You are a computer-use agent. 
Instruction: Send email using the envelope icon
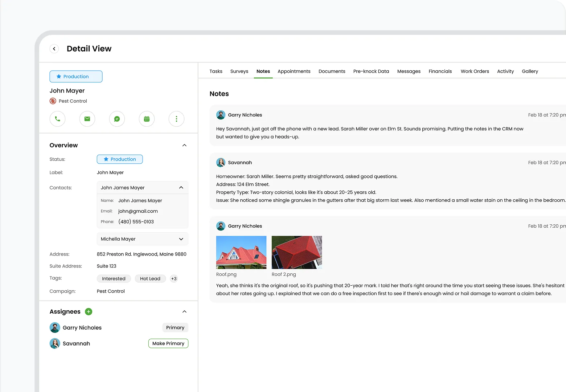(x=87, y=119)
